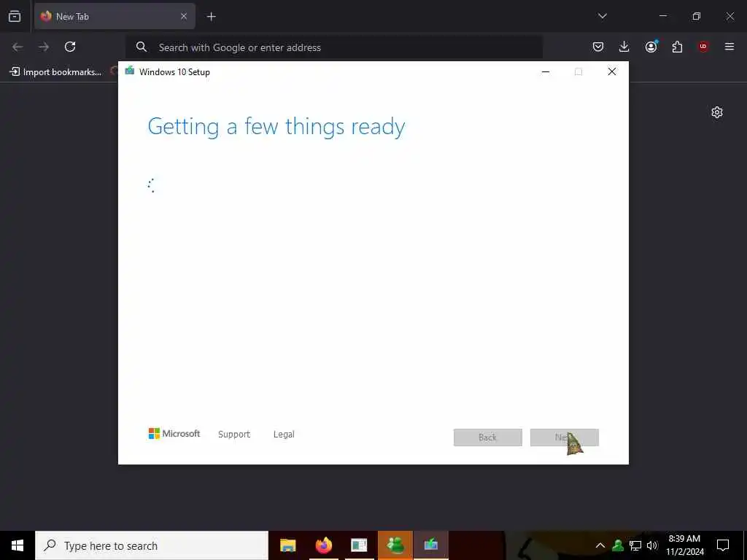
Task: Open the notification center icon
Action: [x=723, y=545]
